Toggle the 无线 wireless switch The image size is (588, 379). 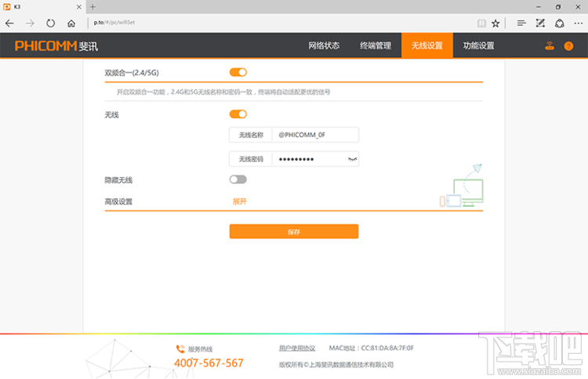coord(238,114)
